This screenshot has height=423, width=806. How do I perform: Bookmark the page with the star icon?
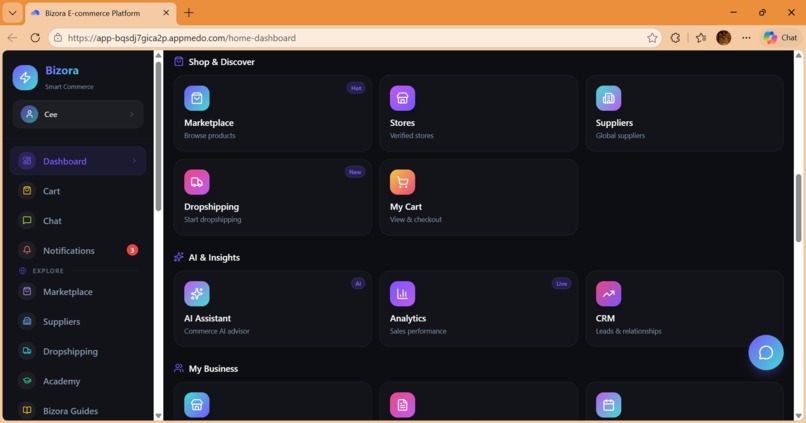(x=652, y=38)
